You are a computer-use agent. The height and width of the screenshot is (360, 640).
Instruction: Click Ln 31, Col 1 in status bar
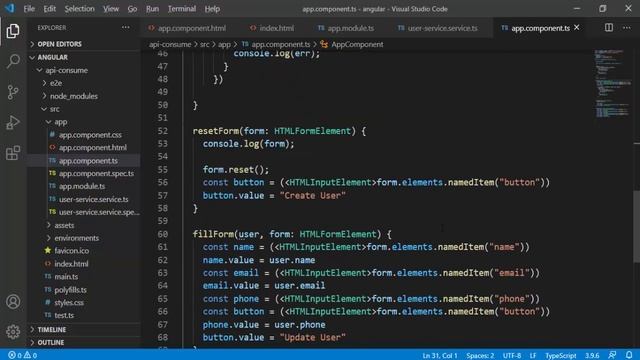[x=440, y=356]
